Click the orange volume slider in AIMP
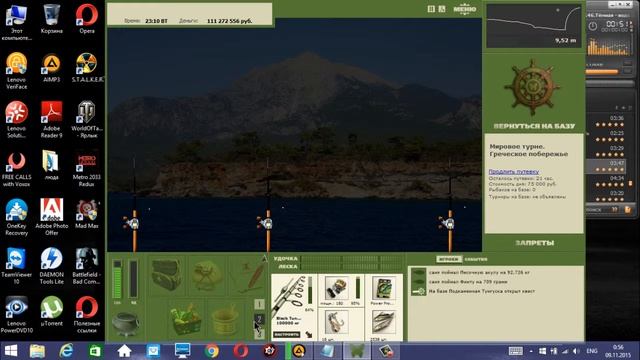This screenshot has width=640, height=360. pyautogui.click(x=602, y=72)
